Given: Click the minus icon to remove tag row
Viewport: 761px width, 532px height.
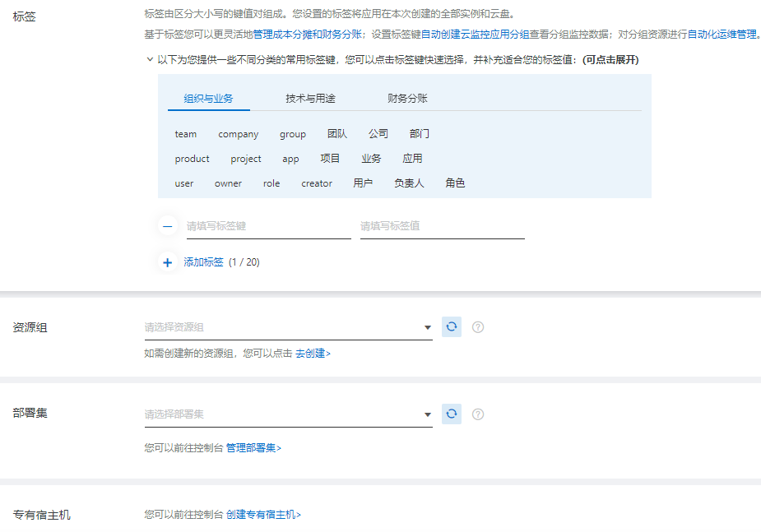Looking at the screenshot, I should (x=166, y=225).
